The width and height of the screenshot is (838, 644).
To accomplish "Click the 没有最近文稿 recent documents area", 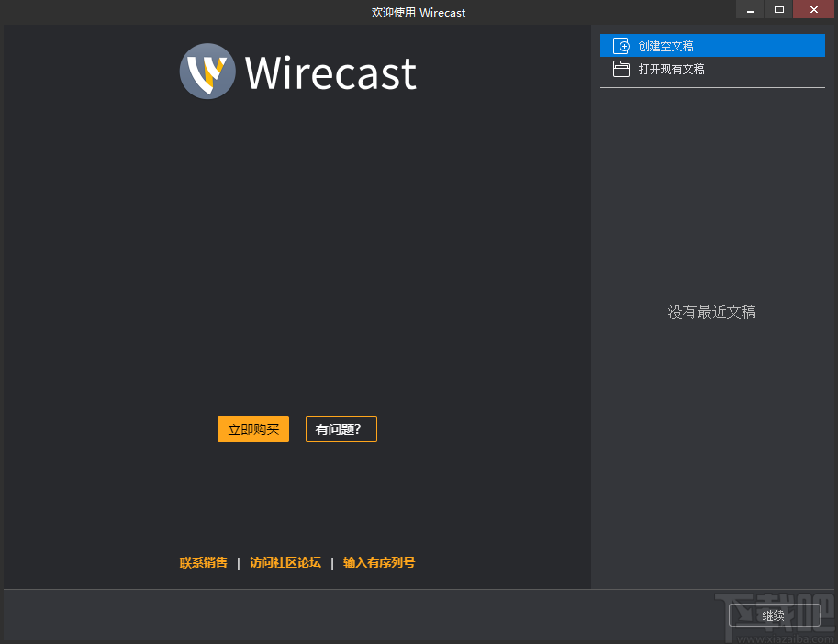I will pos(712,312).
